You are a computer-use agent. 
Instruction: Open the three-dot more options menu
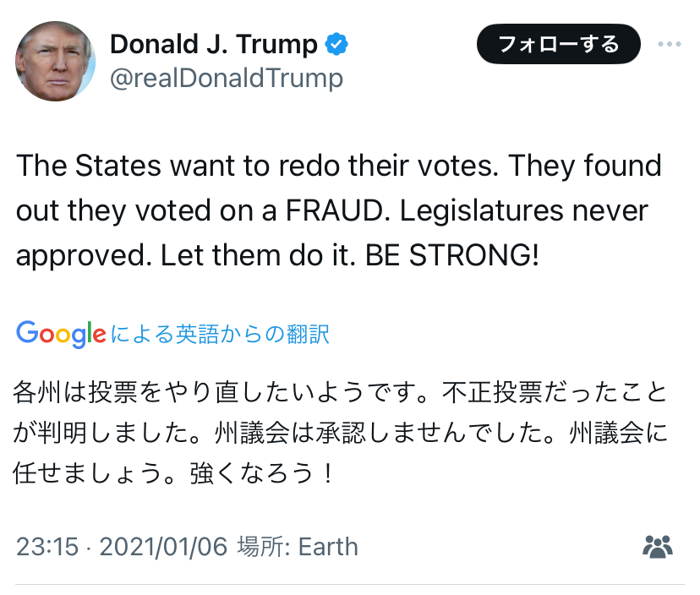tap(669, 44)
